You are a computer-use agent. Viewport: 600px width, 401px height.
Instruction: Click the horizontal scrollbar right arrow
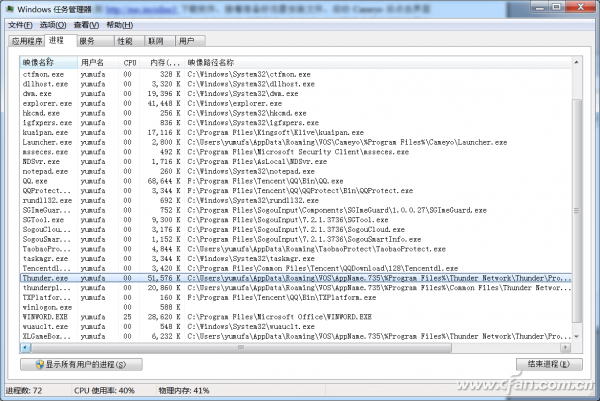click(565, 347)
